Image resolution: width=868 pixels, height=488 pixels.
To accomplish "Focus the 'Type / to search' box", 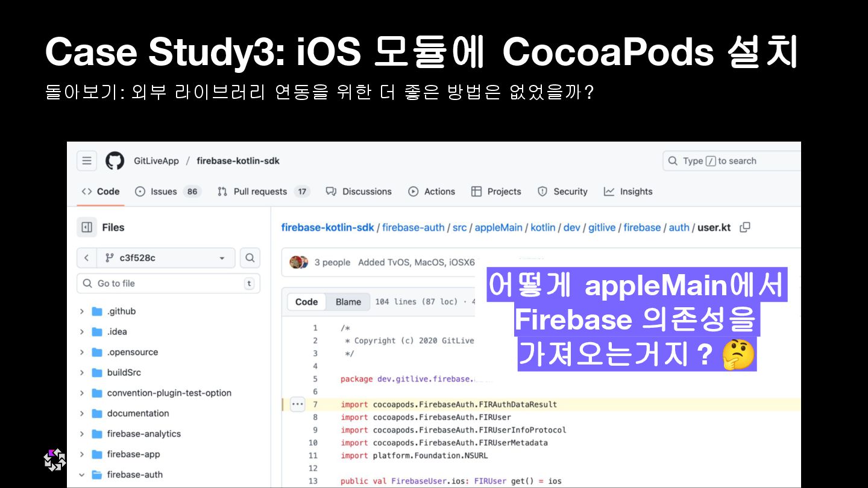I will coord(732,161).
